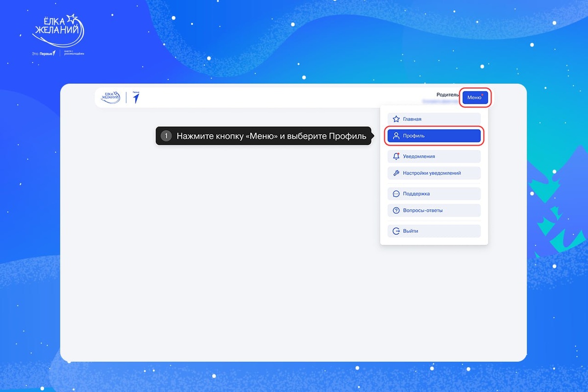Click the large Ёлка желаний logo on background

pos(58,31)
